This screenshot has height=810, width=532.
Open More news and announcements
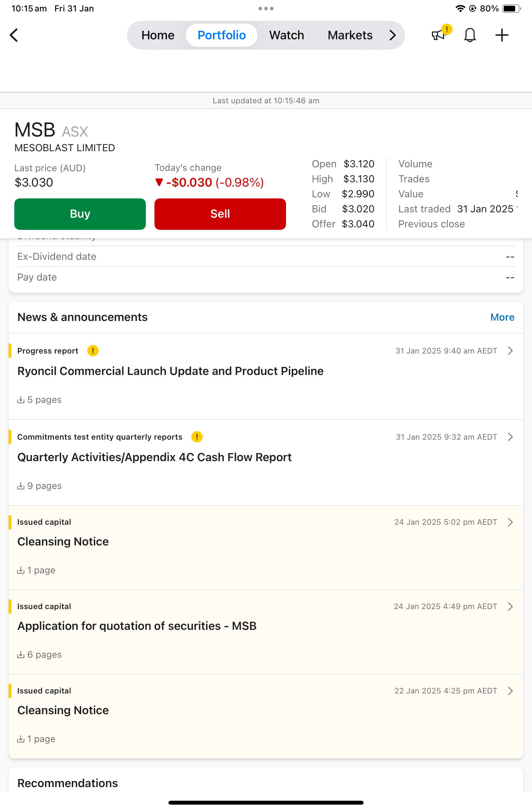tap(502, 317)
